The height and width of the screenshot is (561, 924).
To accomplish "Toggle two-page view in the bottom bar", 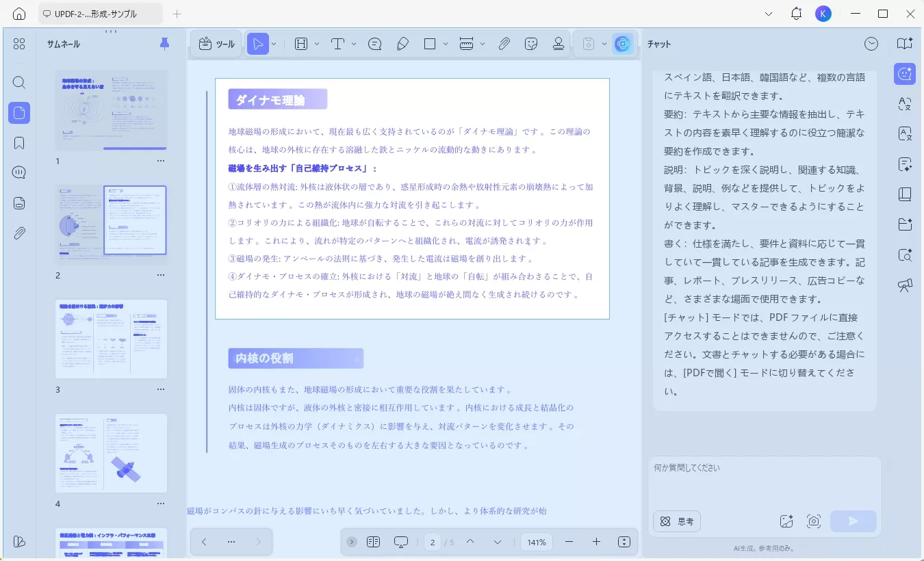I will tap(374, 541).
